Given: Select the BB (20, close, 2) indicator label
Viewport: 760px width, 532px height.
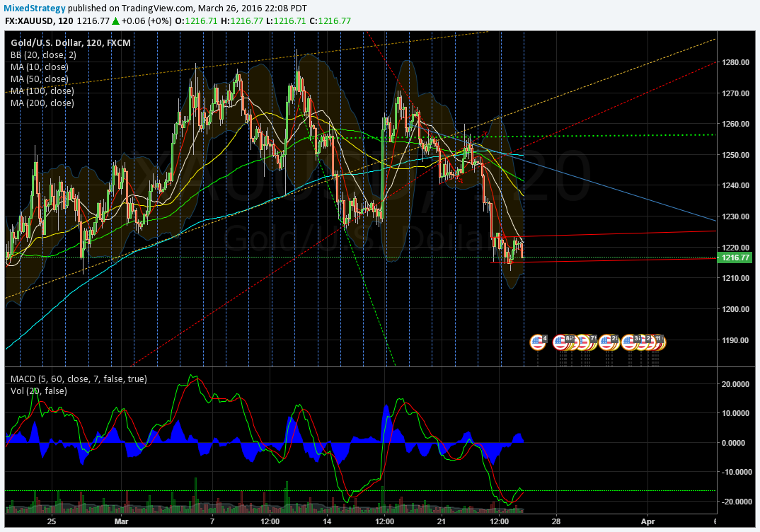Looking at the screenshot, I should 43,54.
